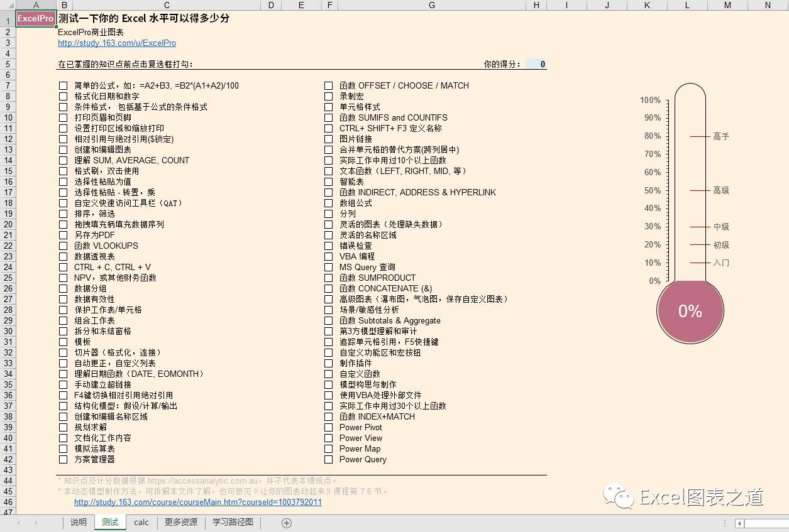Screen dimensions: 789x532
Task: Enable the 录制宏 checkbox
Action: click(328, 96)
